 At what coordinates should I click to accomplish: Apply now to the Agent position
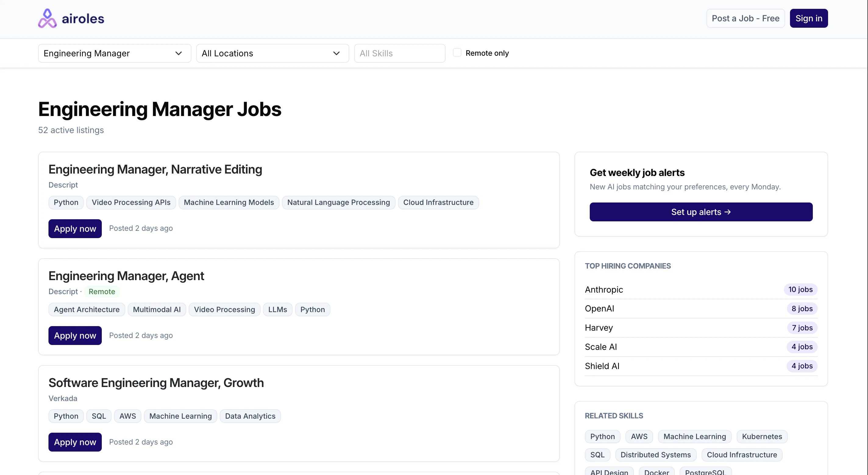point(75,335)
